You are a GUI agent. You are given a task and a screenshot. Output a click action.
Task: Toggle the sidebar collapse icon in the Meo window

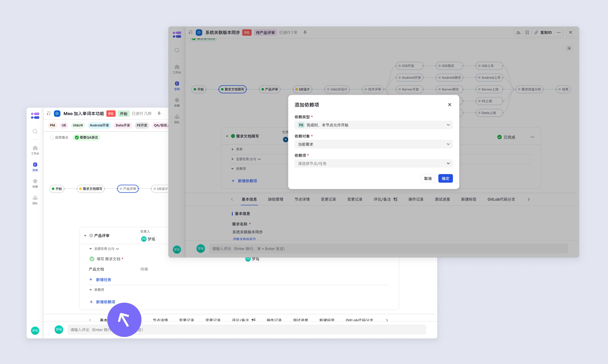click(49, 114)
